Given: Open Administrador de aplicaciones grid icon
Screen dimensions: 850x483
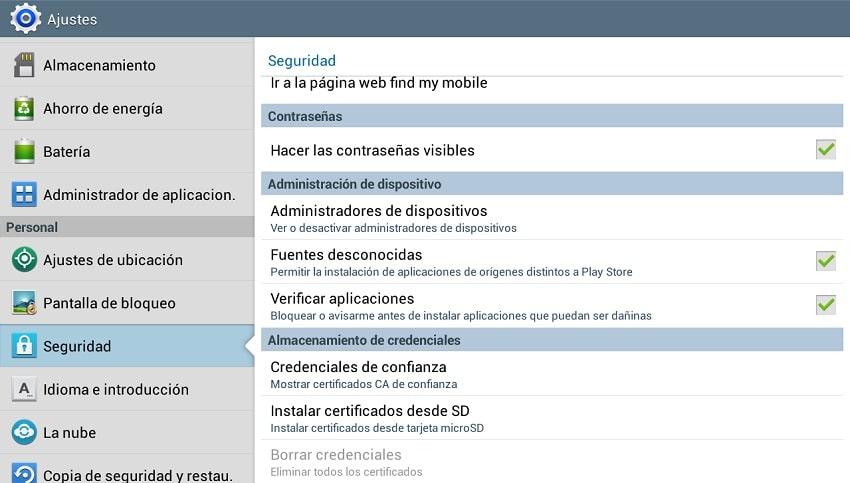Looking at the screenshot, I should point(24,195).
